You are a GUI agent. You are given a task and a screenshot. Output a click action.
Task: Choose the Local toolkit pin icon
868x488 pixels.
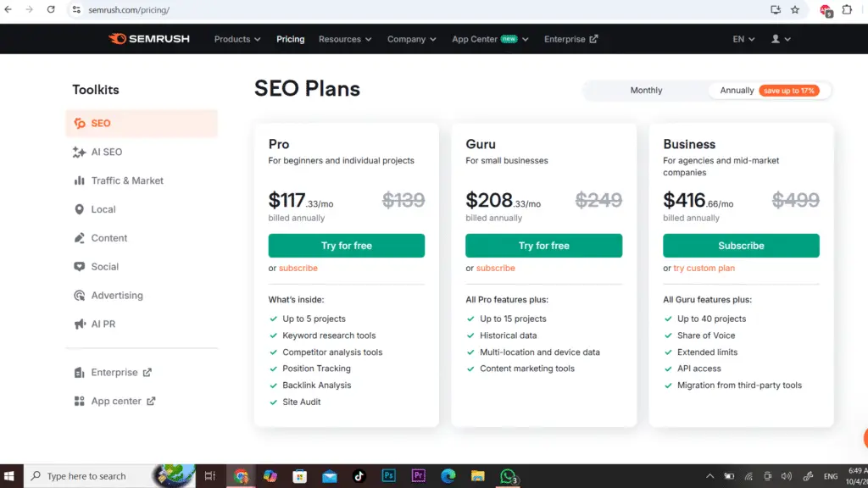pyautogui.click(x=79, y=209)
